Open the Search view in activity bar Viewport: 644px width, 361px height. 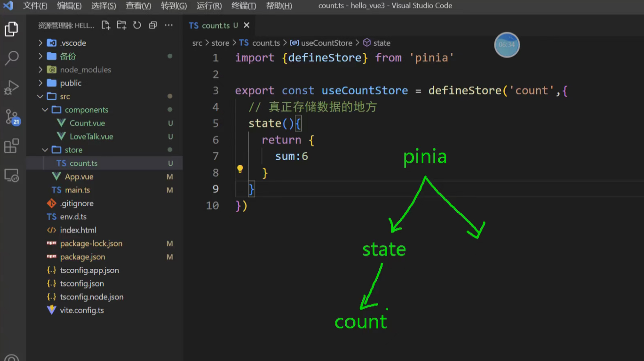(x=12, y=58)
